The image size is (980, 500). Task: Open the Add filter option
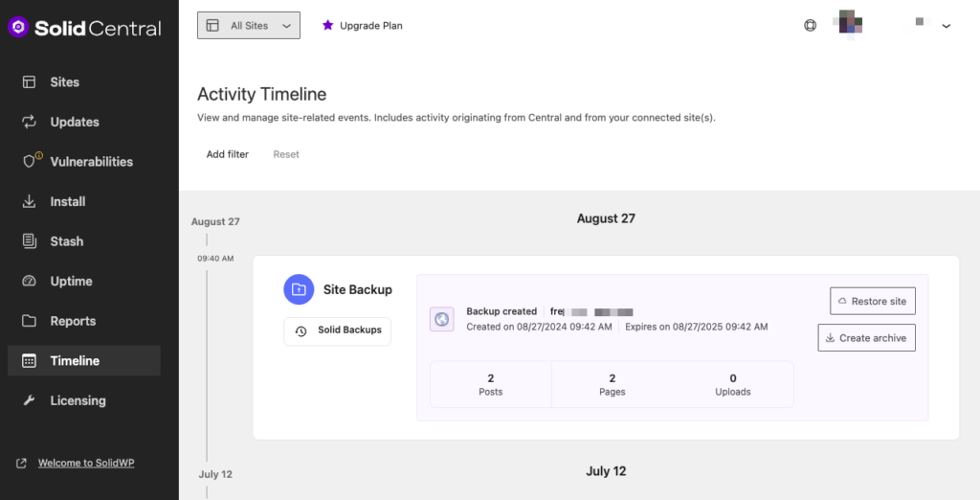point(228,154)
